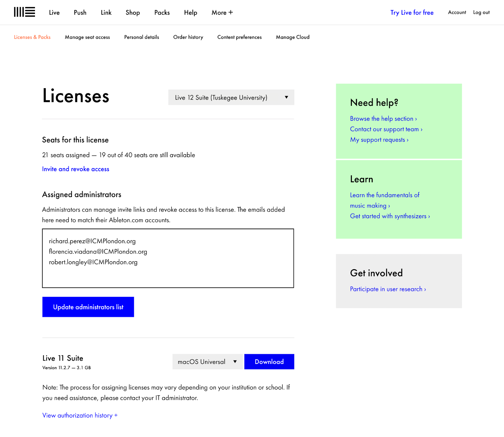
Task: Go to Manage seat access tab
Action: (87, 37)
